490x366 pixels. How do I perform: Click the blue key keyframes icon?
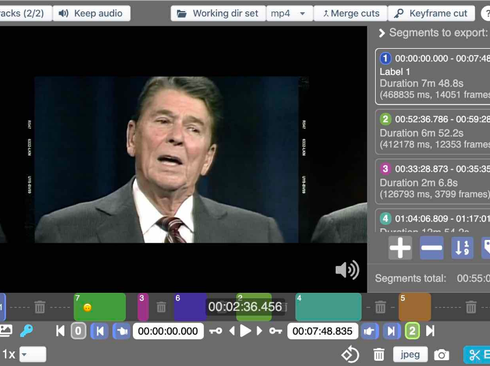click(x=26, y=331)
